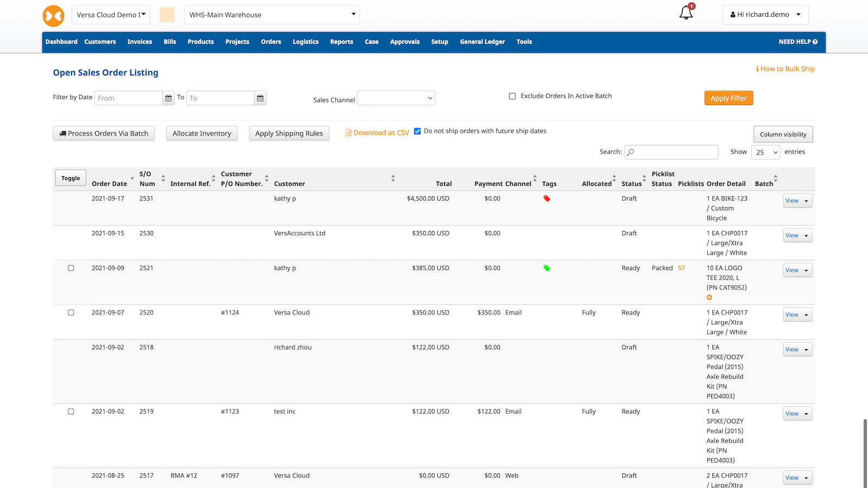Open notifications via the bell icon
This screenshot has width=868, height=488.
point(685,14)
